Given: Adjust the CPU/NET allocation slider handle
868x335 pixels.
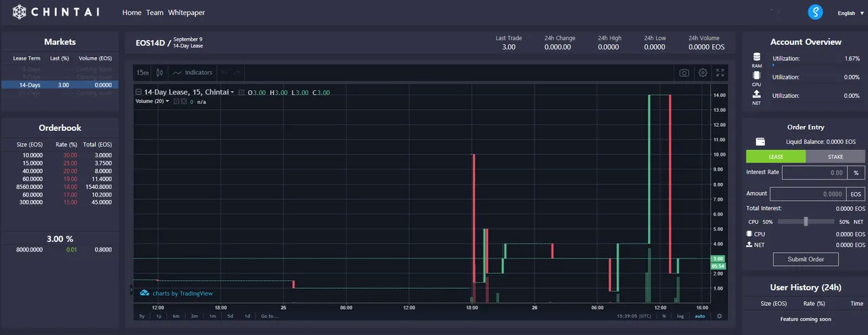Looking at the screenshot, I should tap(806, 222).
